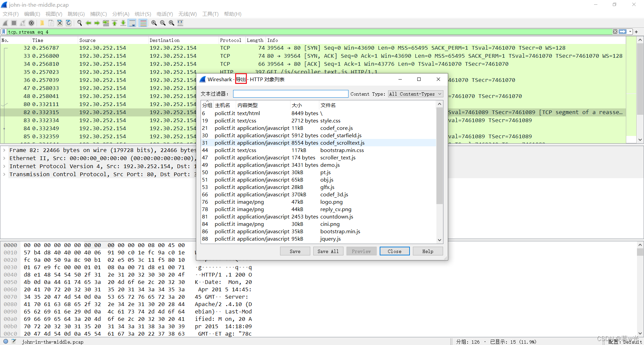Open the 分析(A) menu
The image size is (644, 345).
tap(121, 14)
